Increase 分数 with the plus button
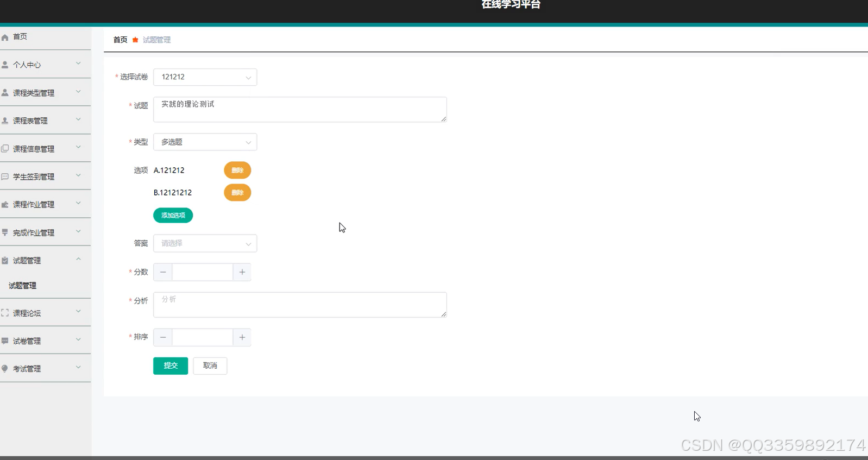Viewport: 868px width, 460px height. (242, 272)
